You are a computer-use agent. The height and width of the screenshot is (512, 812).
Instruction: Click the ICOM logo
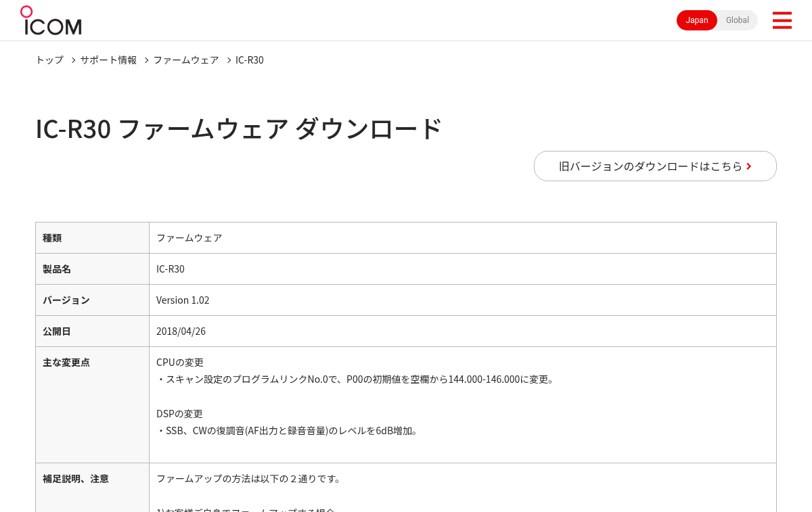coord(51,20)
